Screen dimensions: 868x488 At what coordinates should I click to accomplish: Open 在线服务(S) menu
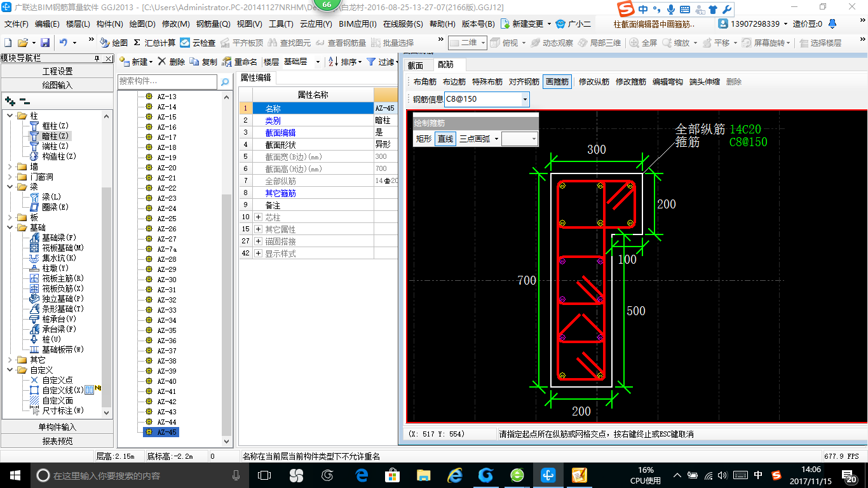pyautogui.click(x=403, y=24)
